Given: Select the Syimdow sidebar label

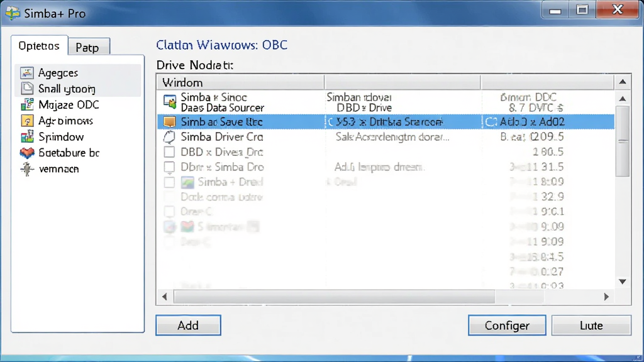Looking at the screenshot, I should coord(61,136).
